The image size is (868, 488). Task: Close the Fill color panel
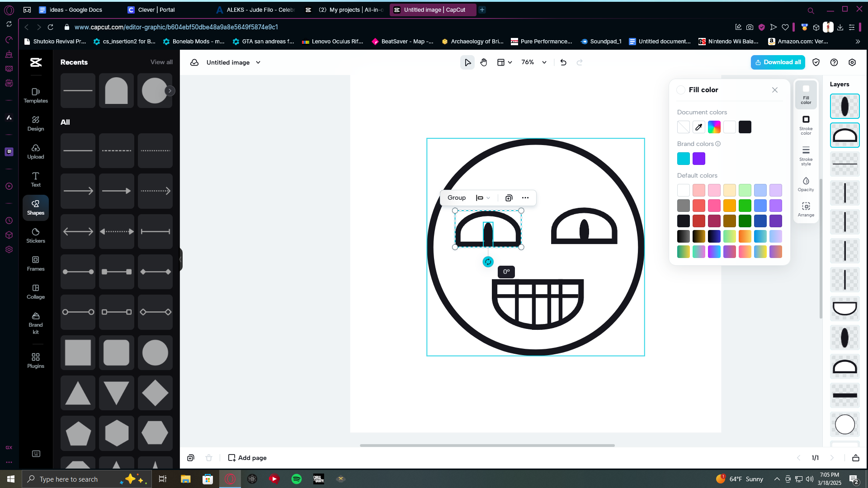click(775, 90)
